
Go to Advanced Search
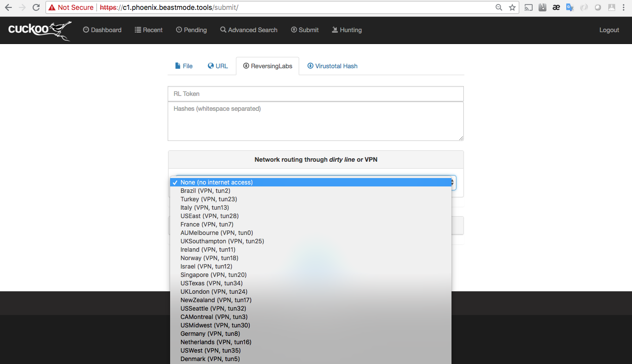click(249, 30)
